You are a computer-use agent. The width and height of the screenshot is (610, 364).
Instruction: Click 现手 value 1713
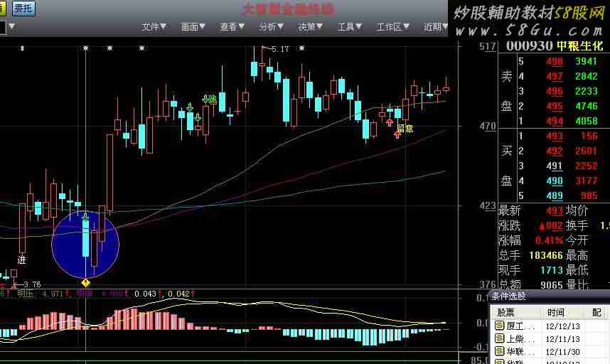pos(552,270)
